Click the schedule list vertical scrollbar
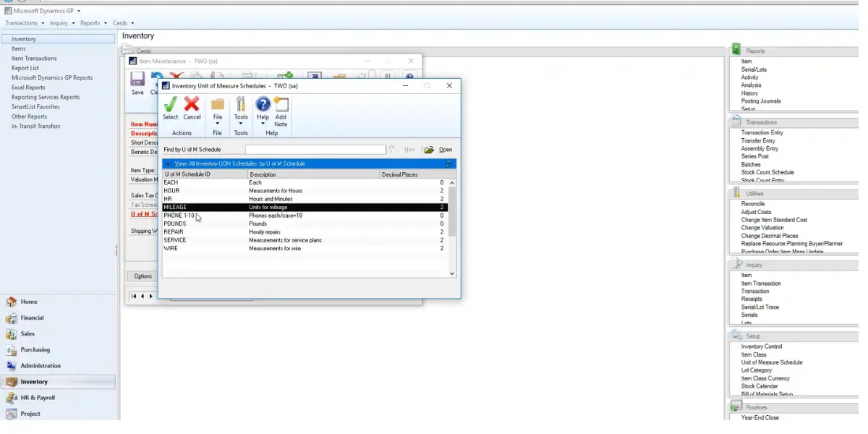The width and height of the screenshot is (868, 434). click(x=453, y=228)
